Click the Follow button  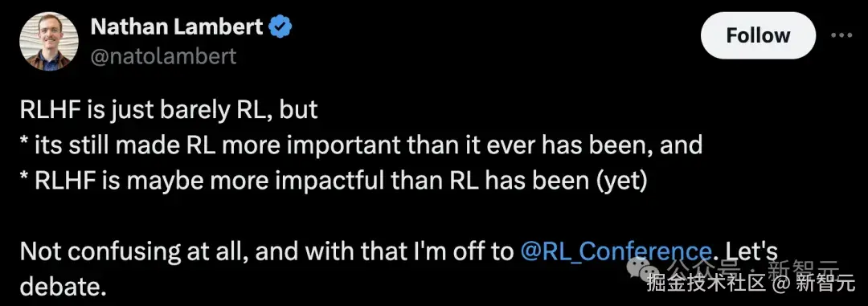point(758,35)
